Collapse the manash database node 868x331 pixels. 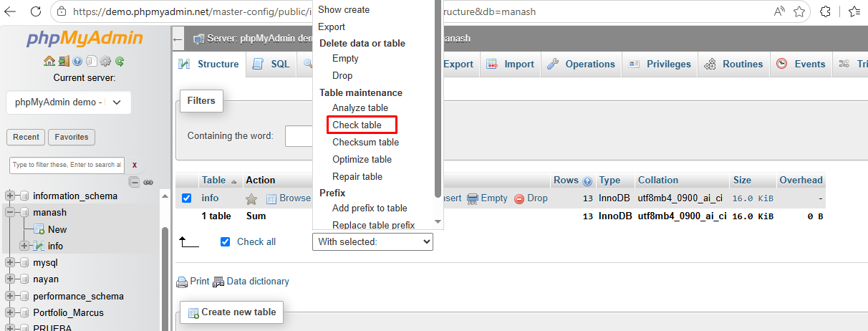(x=11, y=213)
